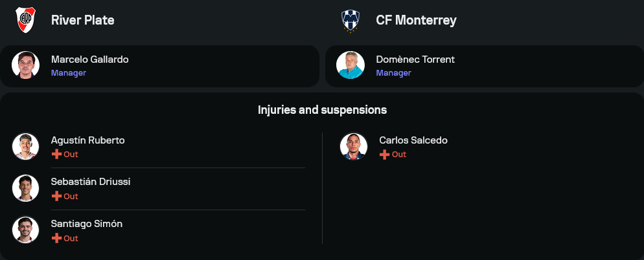This screenshot has height=260, width=644.
Task: Click Sebastián Driussi's player photo
Action: 25,188
